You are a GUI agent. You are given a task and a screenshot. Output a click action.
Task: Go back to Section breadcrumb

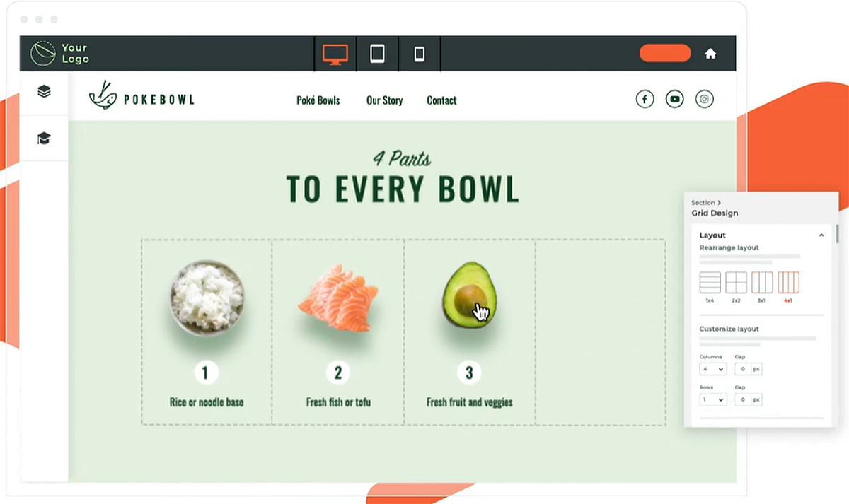(703, 203)
